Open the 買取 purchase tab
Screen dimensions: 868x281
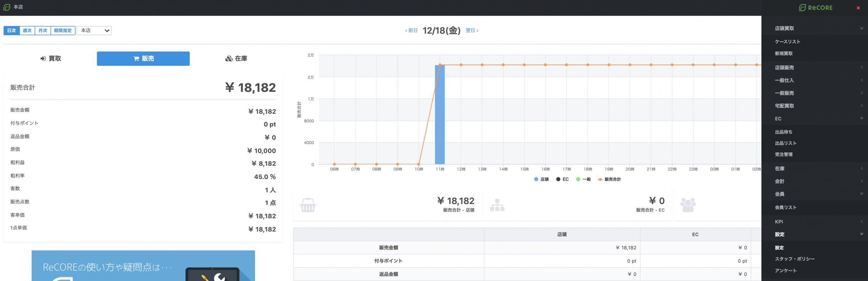point(51,59)
